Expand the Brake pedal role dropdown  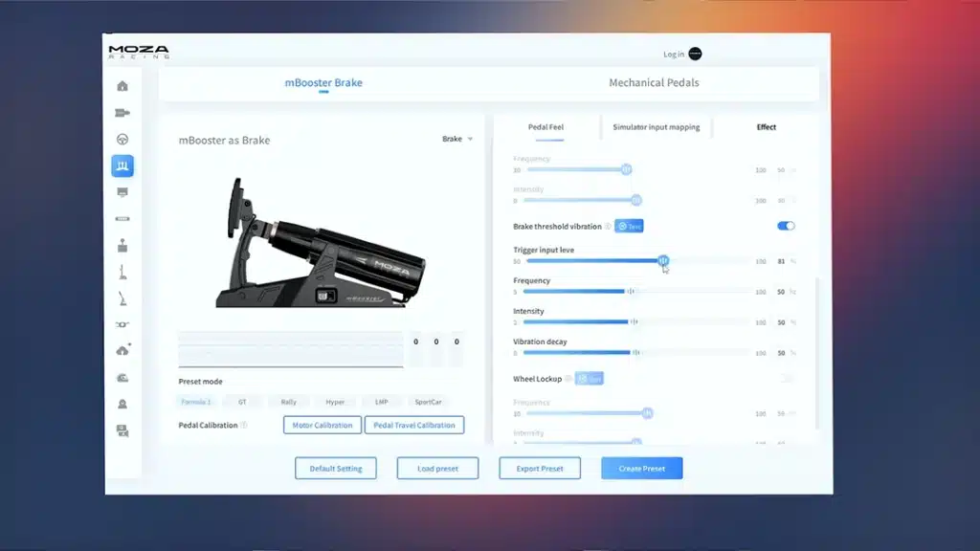pyautogui.click(x=457, y=140)
